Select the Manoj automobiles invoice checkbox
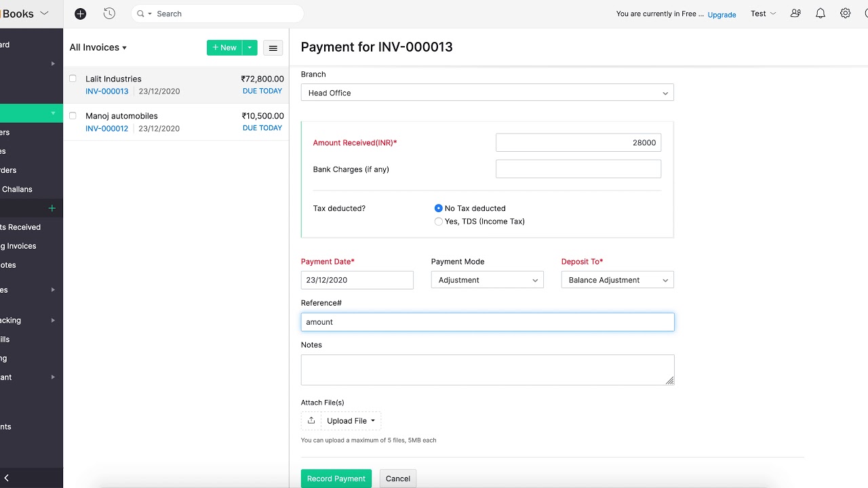The image size is (868, 488). tap(73, 116)
